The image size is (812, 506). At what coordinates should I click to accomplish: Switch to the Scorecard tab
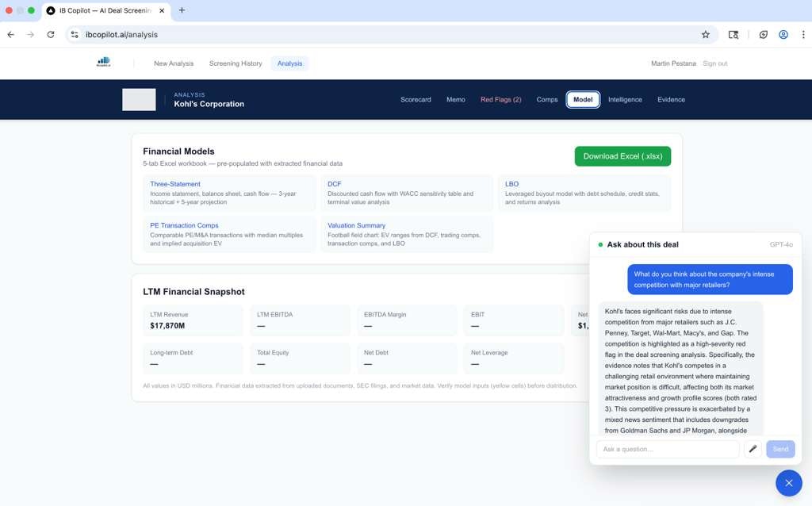coord(416,99)
